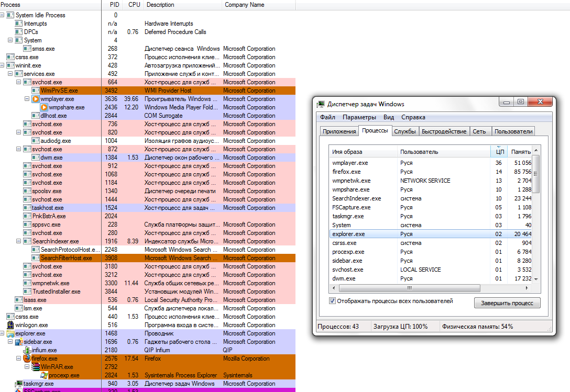Click the infium.exe QIP icon

click(27, 350)
